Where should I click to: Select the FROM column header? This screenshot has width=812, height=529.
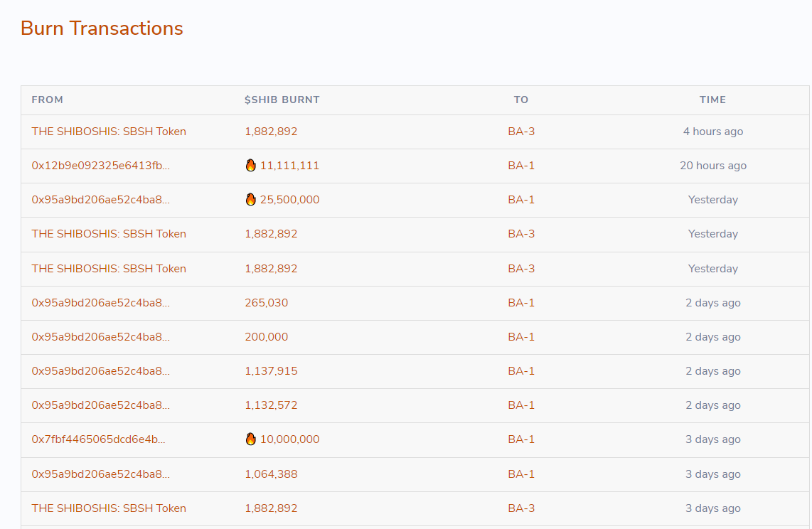click(47, 100)
